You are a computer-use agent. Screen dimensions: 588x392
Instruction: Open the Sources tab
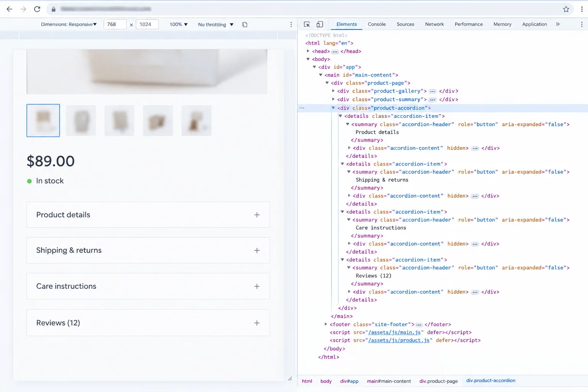point(405,24)
